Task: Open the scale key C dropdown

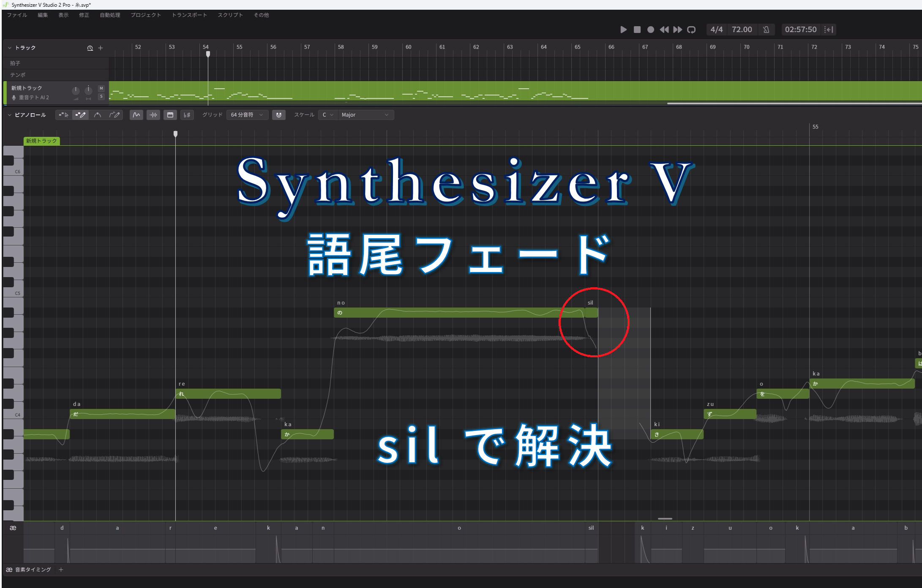Action: tap(327, 114)
